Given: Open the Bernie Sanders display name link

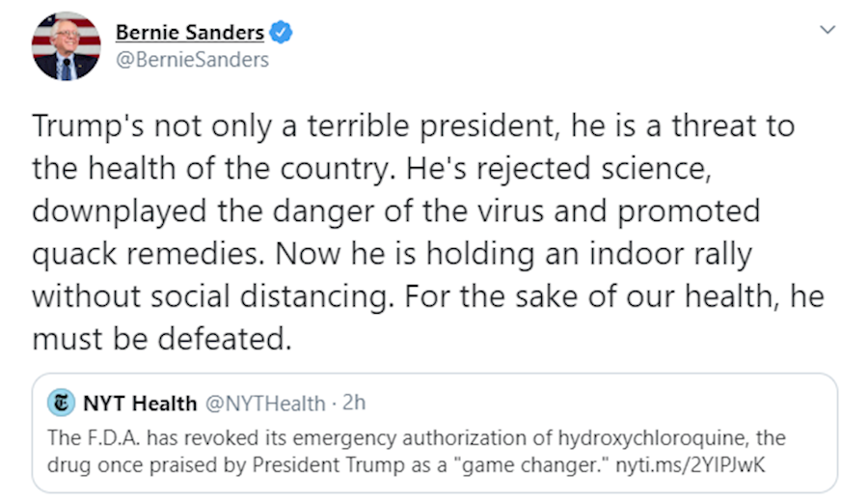Looking at the screenshot, I should click(189, 33).
